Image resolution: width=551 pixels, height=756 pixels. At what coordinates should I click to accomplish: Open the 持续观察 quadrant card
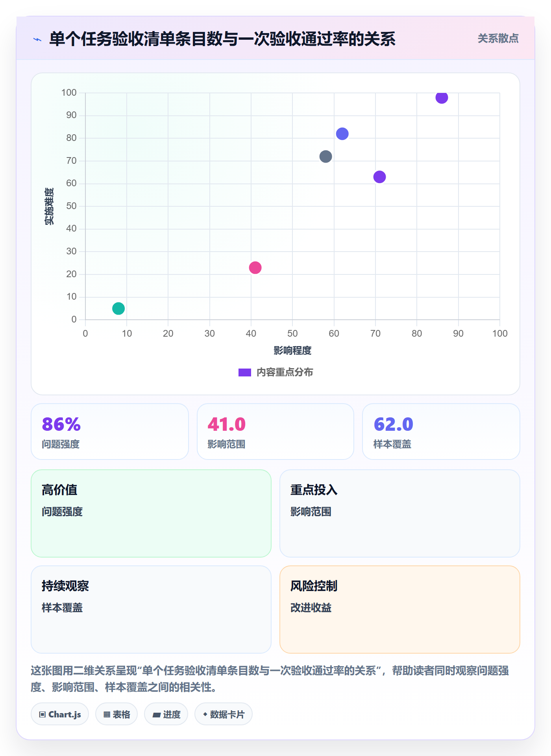tap(151, 610)
